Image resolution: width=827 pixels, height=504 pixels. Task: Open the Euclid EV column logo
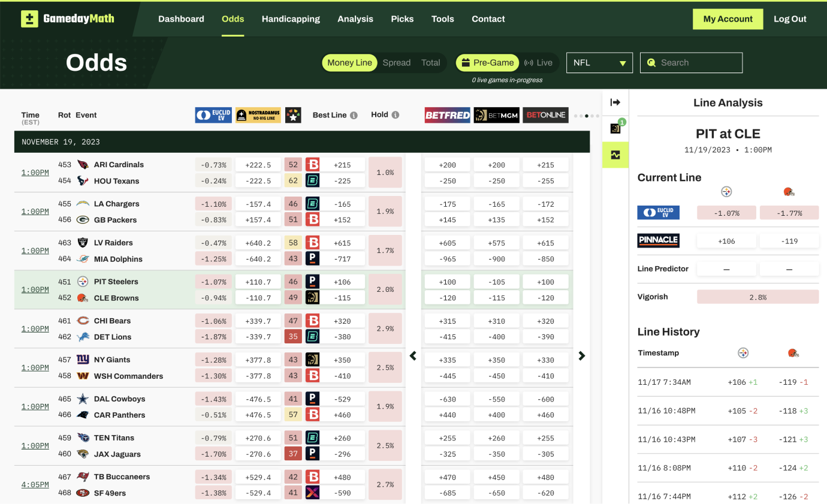tap(213, 114)
